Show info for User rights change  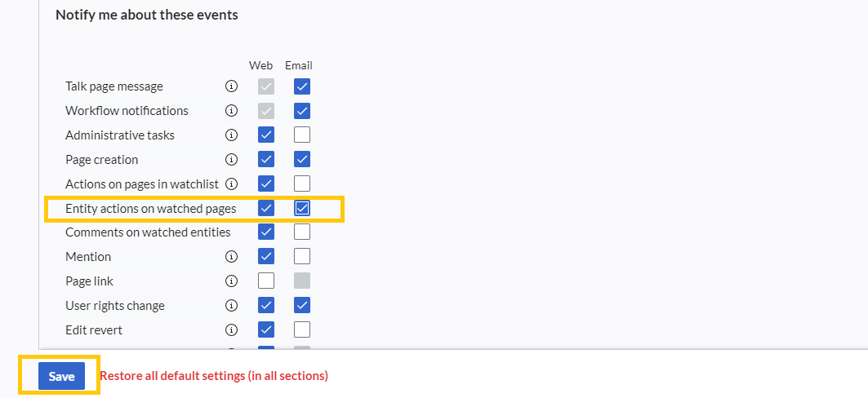tap(231, 305)
